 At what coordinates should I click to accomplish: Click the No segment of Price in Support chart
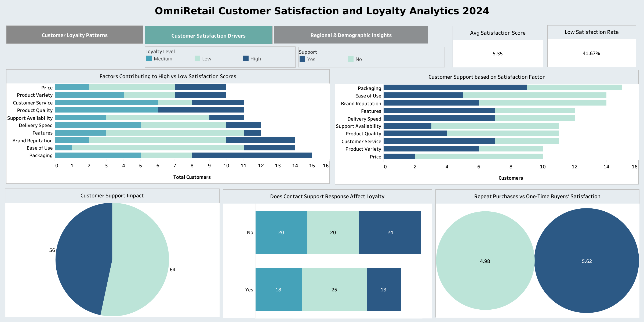[x=479, y=157]
